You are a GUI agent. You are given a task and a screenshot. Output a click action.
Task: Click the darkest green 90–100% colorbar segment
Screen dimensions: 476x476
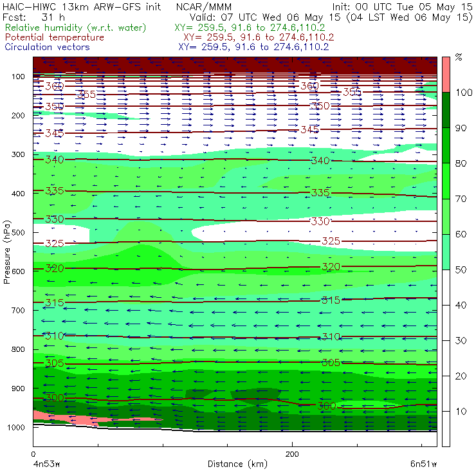[x=446, y=110]
